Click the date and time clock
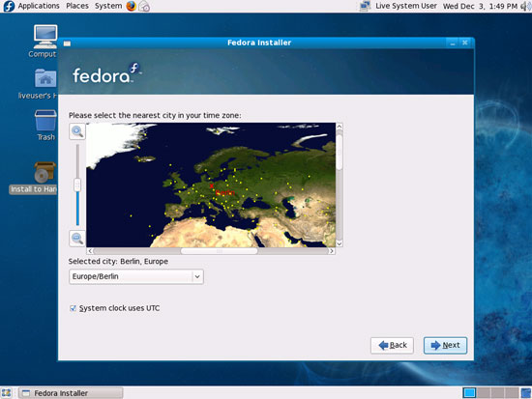 click(x=480, y=6)
